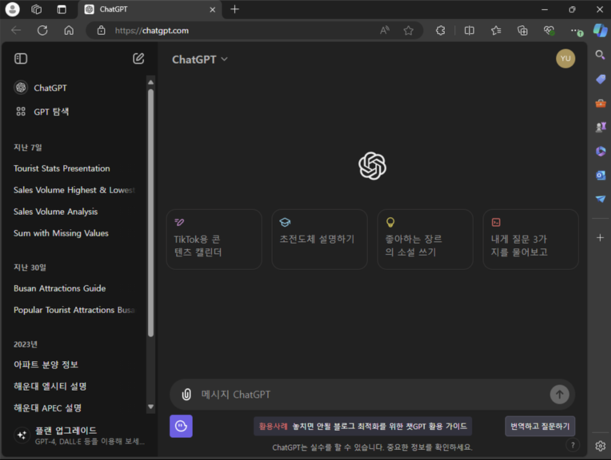Open the 활용사례 blog guide banner

[x=363, y=426]
